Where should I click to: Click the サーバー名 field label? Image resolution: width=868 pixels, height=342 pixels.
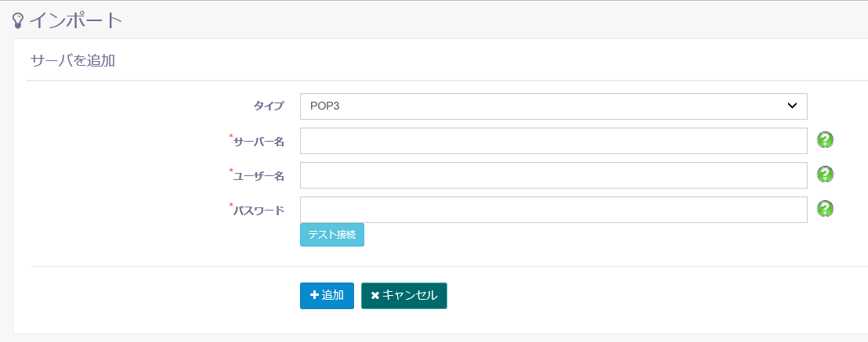[259, 142]
